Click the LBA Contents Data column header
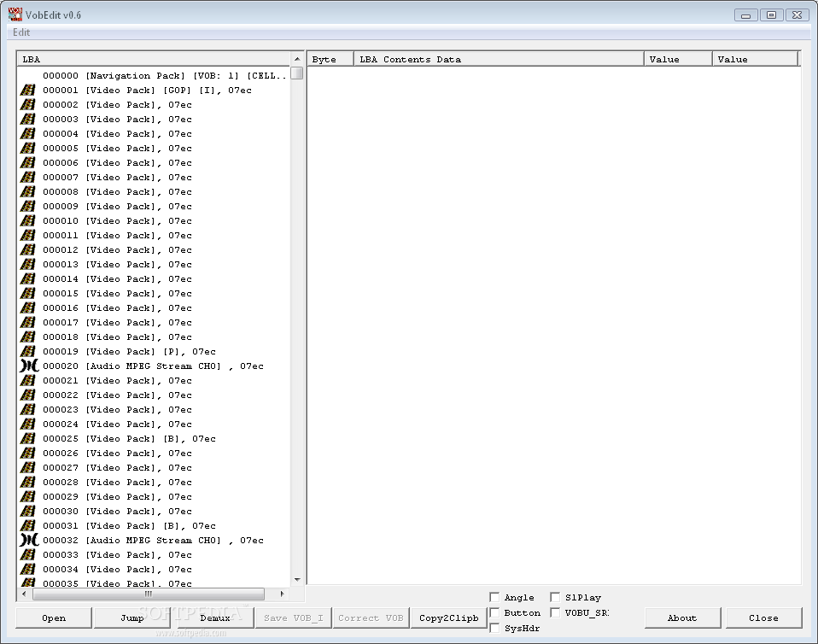The image size is (818, 644). (499, 59)
